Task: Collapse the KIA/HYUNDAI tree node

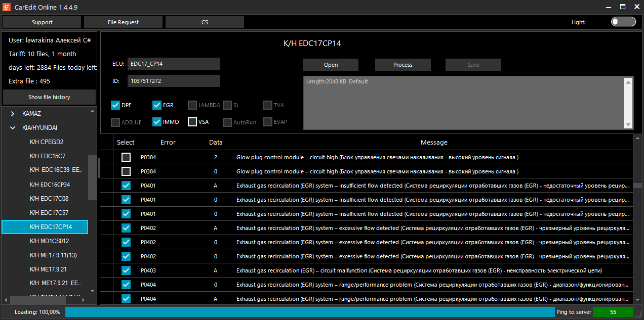Action: [x=13, y=128]
